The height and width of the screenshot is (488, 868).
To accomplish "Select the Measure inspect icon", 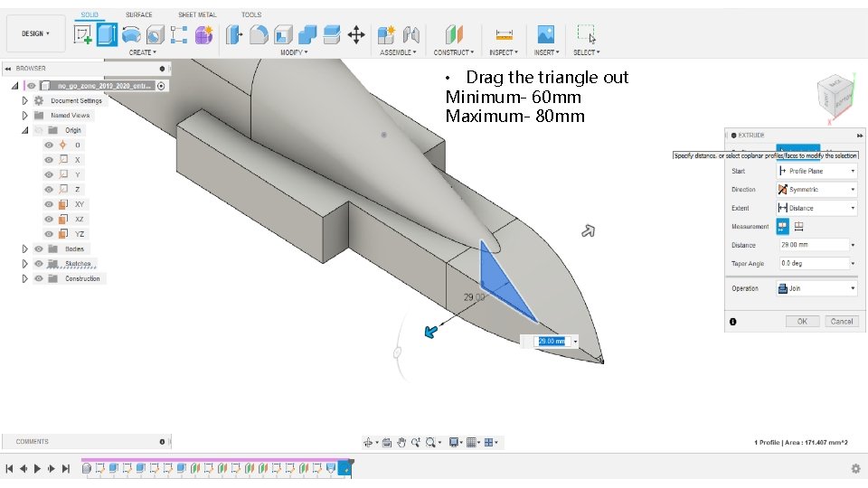I will tap(504, 35).
